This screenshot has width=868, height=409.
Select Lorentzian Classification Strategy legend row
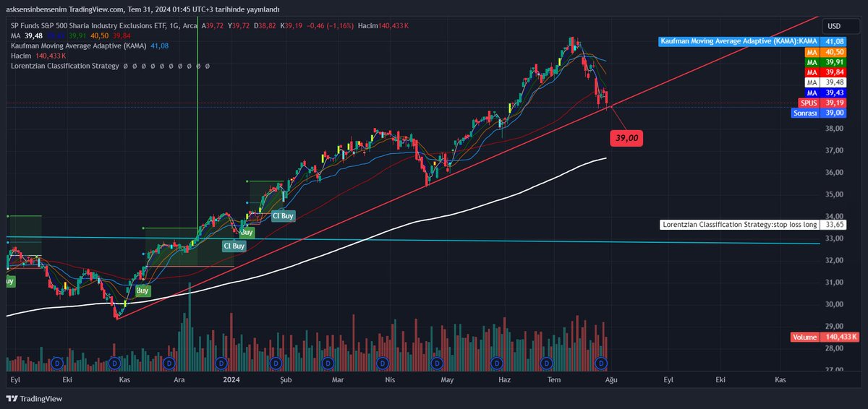[x=110, y=66]
